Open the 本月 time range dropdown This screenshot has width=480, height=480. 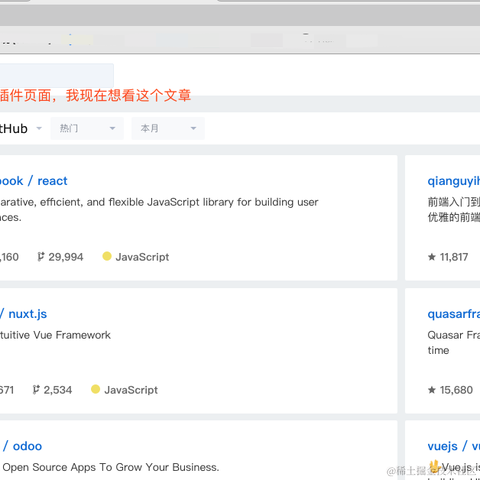(x=168, y=128)
